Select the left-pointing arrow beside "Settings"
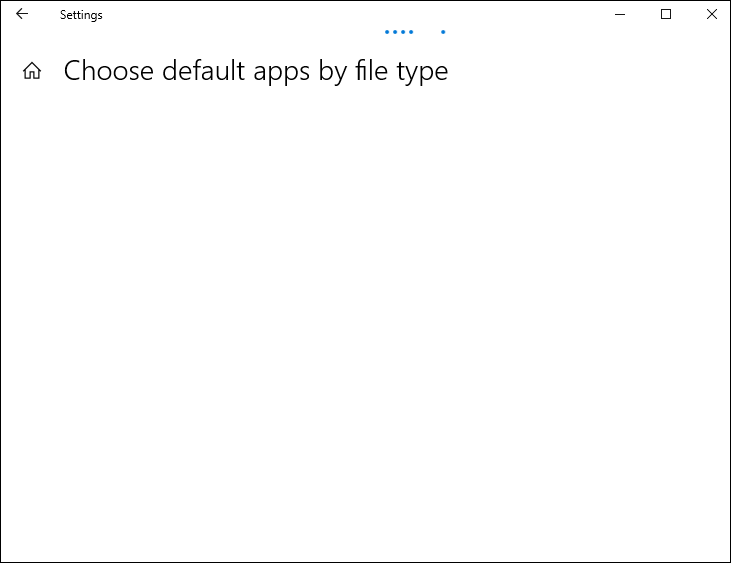 coord(22,15)
